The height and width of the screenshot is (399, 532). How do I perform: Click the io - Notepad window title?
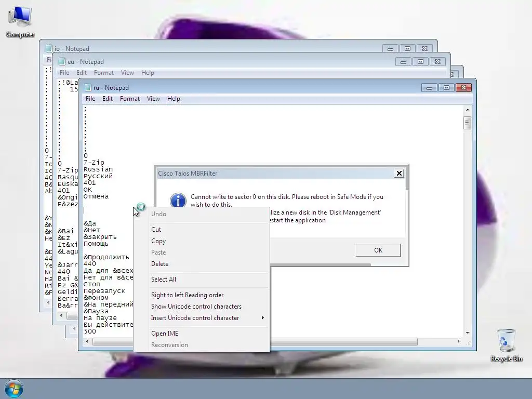72,49
